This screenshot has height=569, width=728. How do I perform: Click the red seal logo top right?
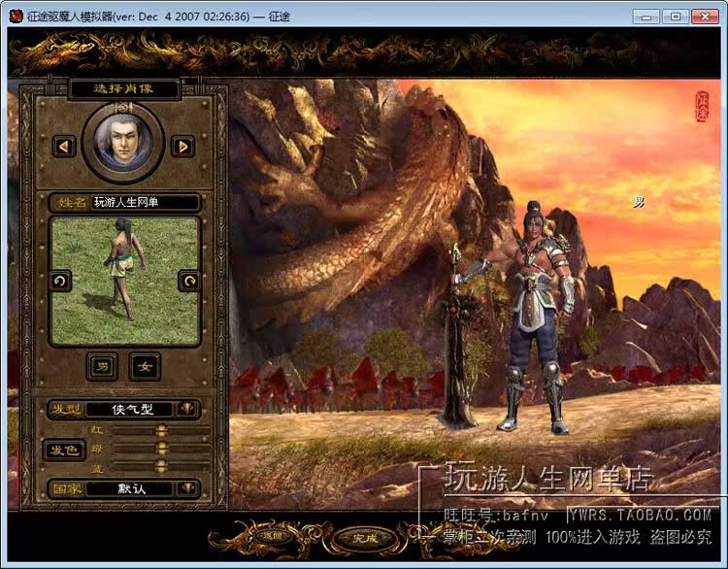[x=702, y=106]
